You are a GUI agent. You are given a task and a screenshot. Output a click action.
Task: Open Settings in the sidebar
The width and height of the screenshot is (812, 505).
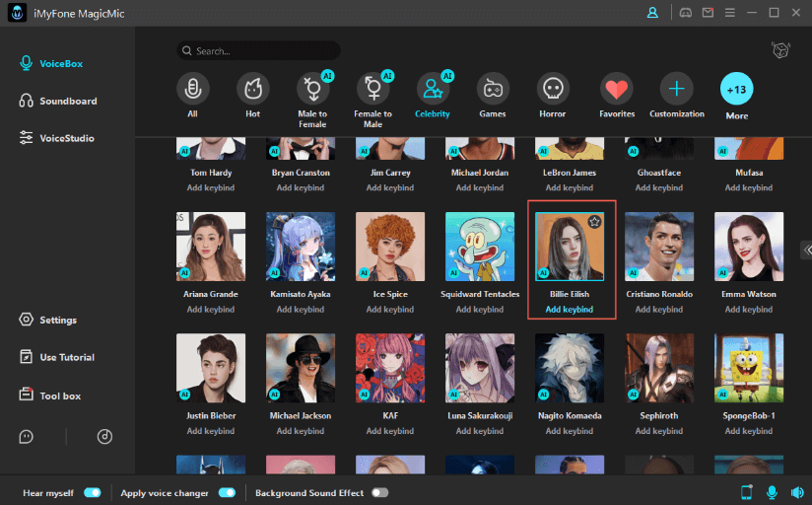pos(47,320)
